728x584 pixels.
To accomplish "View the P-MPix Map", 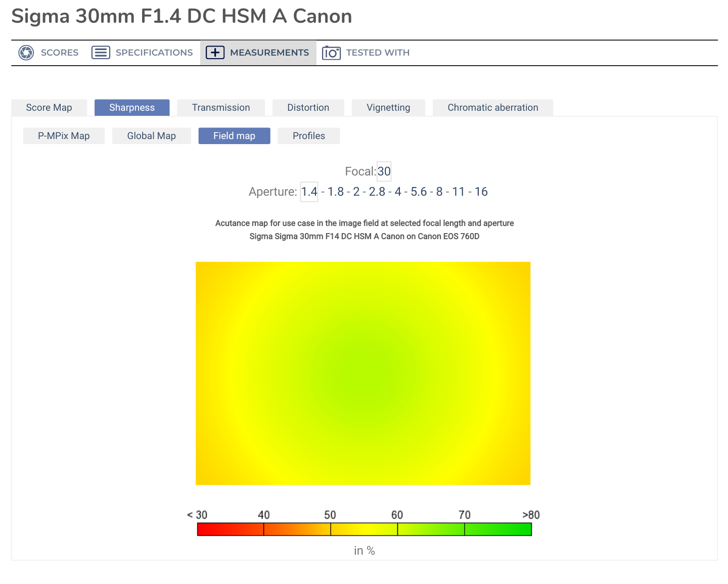I will 64,136.
